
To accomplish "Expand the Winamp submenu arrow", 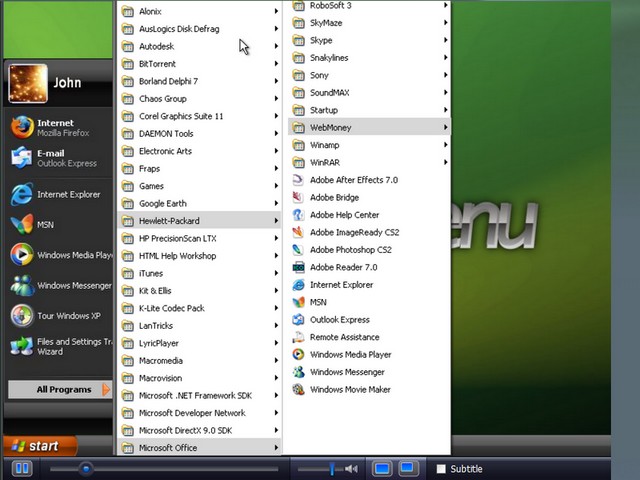I will [x=445, y=145].
